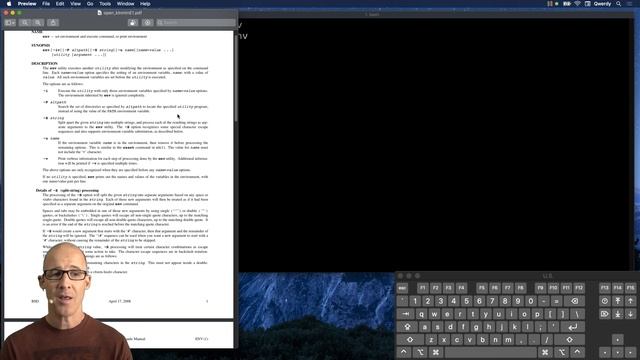640x360 pixels.
Task: Open the File menu
Action: click(x=46, y=4)
